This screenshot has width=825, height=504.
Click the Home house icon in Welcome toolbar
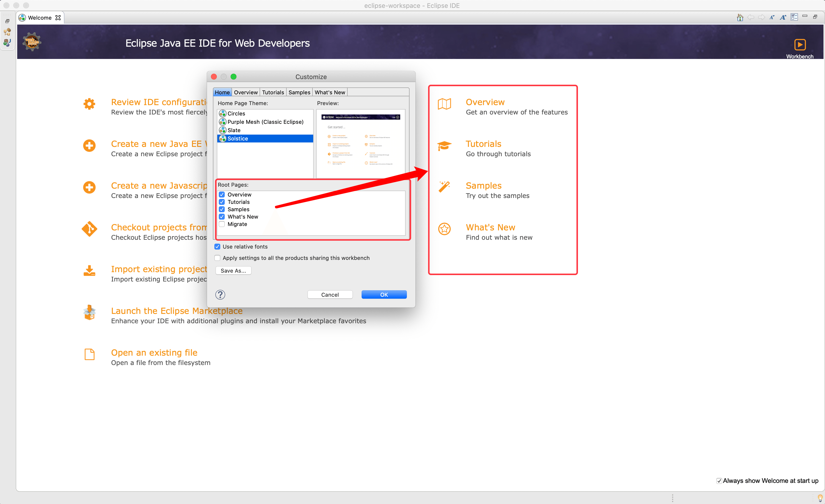[x=740, y=17]
